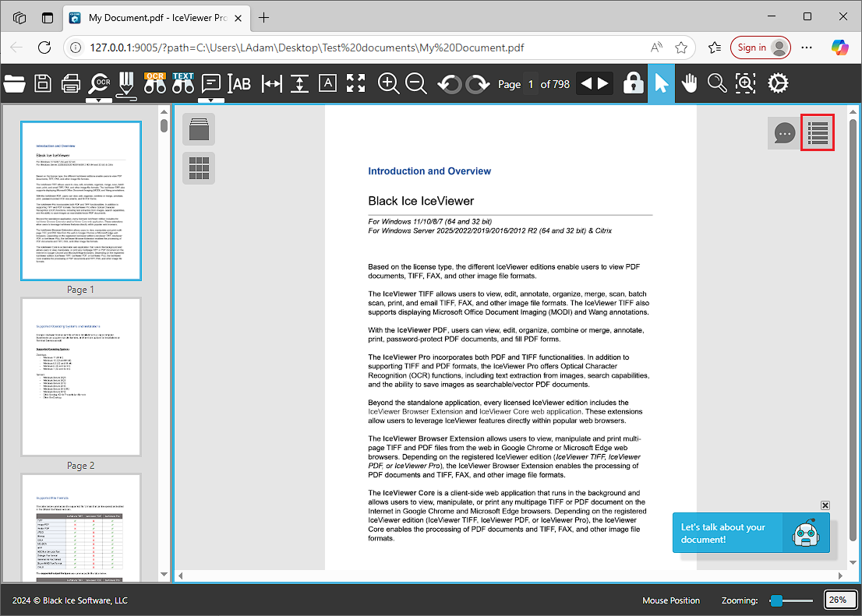The height and width of the screenshot is (616, 862).
Task: Expand dropdown arrow under comment tool
Action: tap(211, 100)
